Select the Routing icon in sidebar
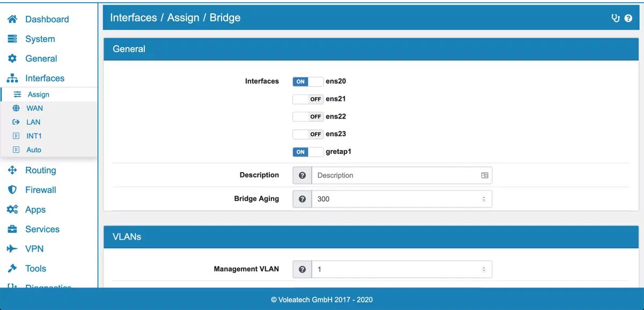This screenshot has height=310, width=644. coord(12,170)
